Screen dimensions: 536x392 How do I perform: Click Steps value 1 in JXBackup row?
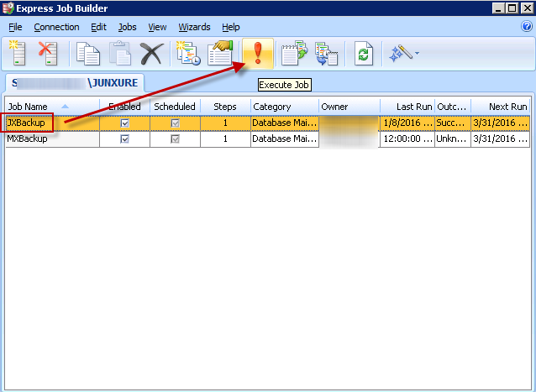point(225,123)
